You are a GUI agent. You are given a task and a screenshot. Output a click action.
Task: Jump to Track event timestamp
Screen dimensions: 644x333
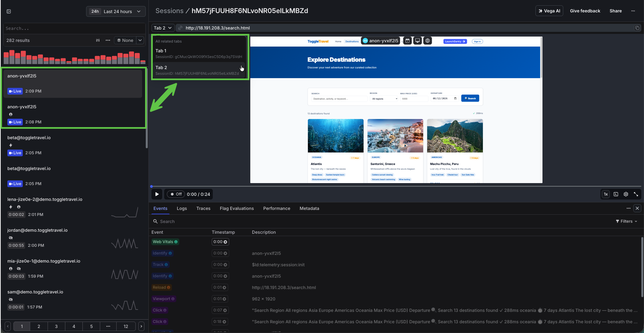click(x=220, y=265)
